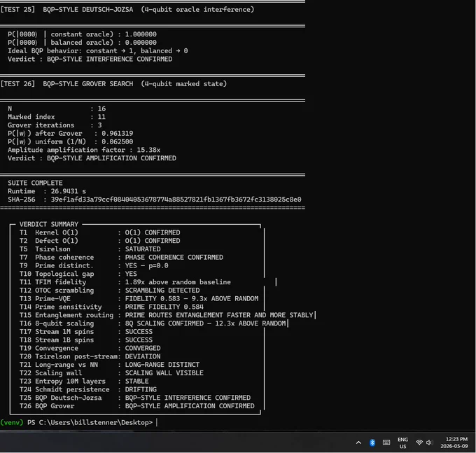Screen dimensions: 476x453
Task: Click the T24 Schmidt persistence DRIFTING row
Action: tap(88, 389)
